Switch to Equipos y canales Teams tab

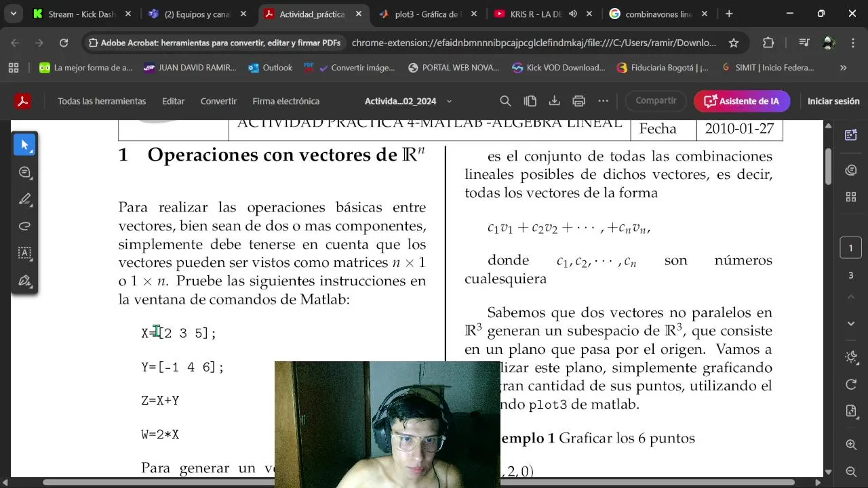coord(197,14)
